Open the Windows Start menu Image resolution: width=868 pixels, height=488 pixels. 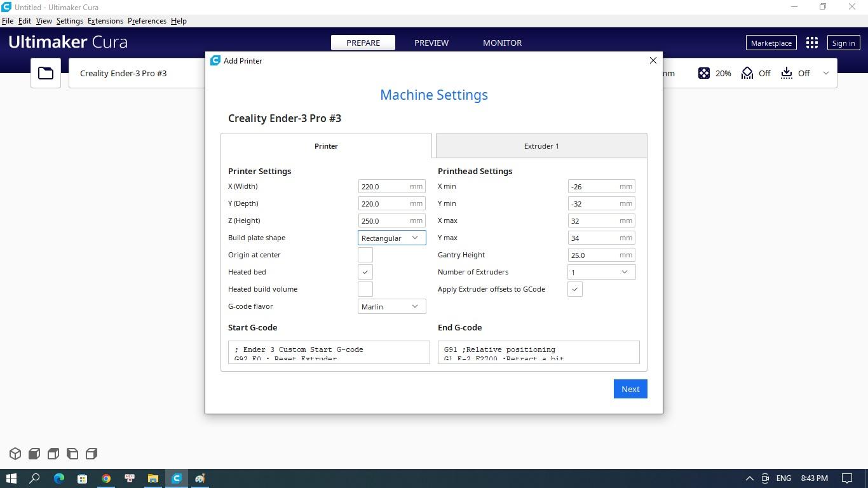(x=11, y=478)
